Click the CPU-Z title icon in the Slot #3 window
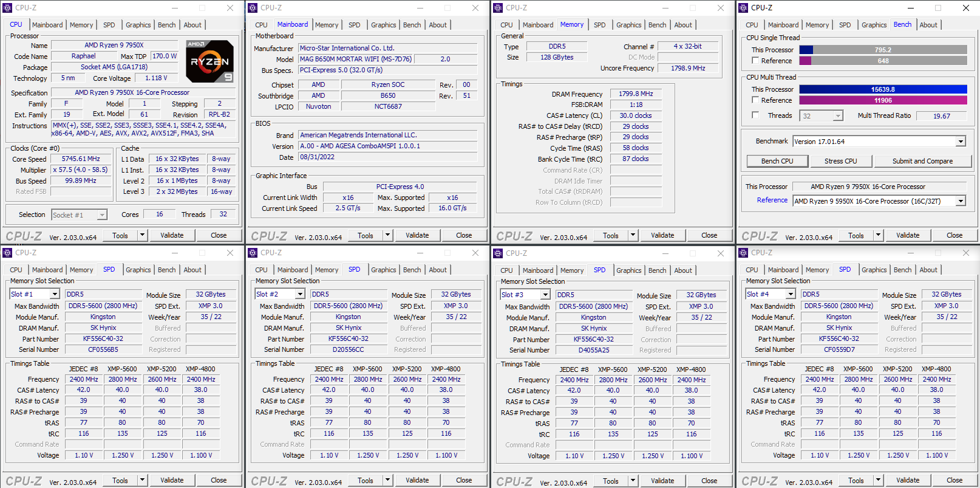980x488 pixels. click(x=499, y=253)
